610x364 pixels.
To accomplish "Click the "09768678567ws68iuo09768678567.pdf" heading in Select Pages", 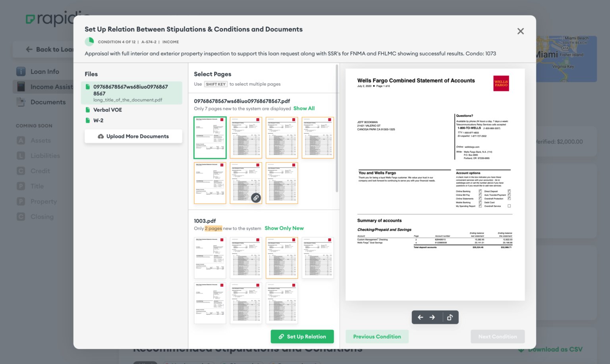I will (242, 101).
